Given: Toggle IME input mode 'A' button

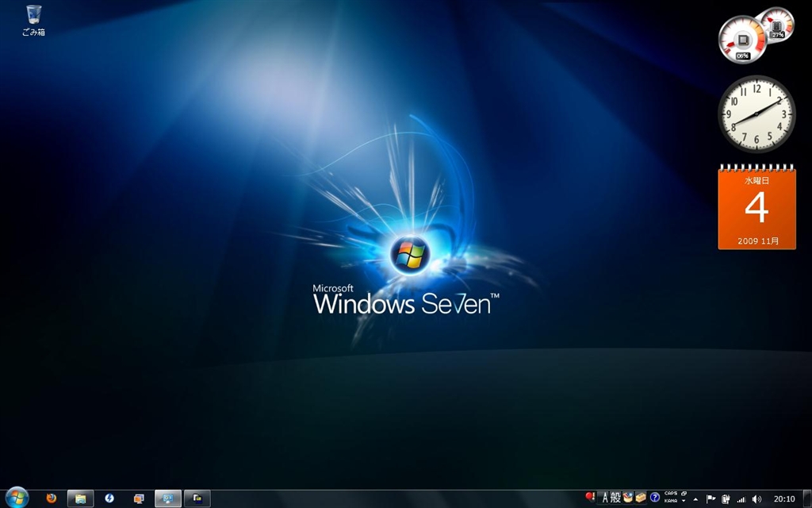Looking at the screenshot, I should (603, 498).
